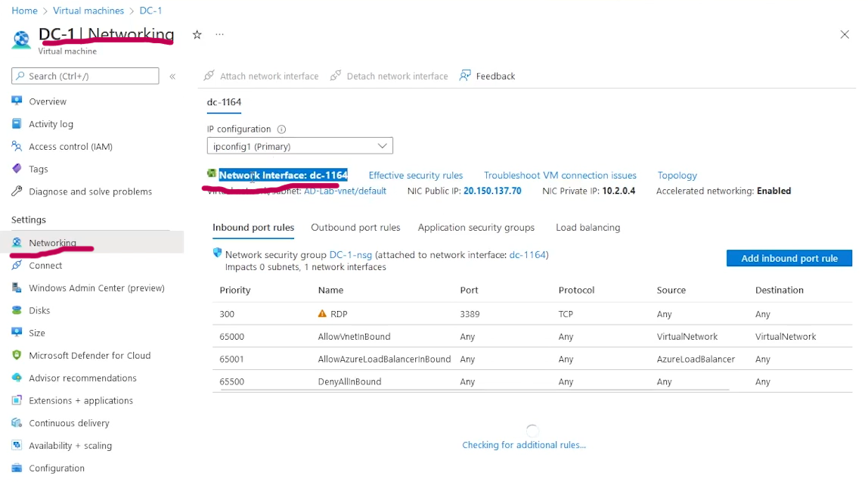Click the DC-1 breadcrumb
The height and width of the screenshot is (482, 868).
pos(150,11)
